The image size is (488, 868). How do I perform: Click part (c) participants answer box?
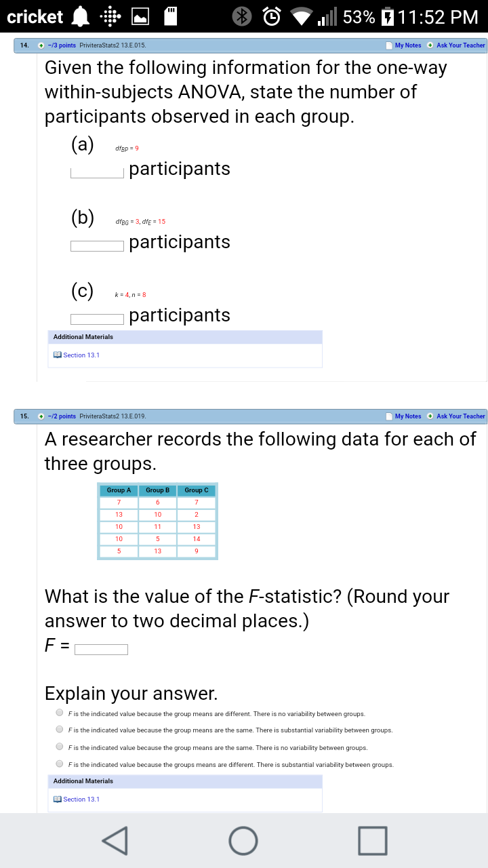tap(98, 319)
